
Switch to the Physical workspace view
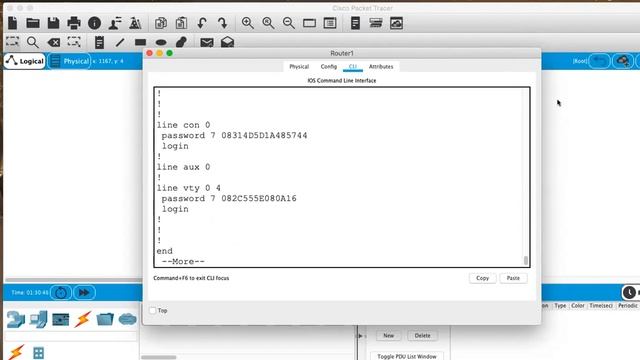[69, 61]
